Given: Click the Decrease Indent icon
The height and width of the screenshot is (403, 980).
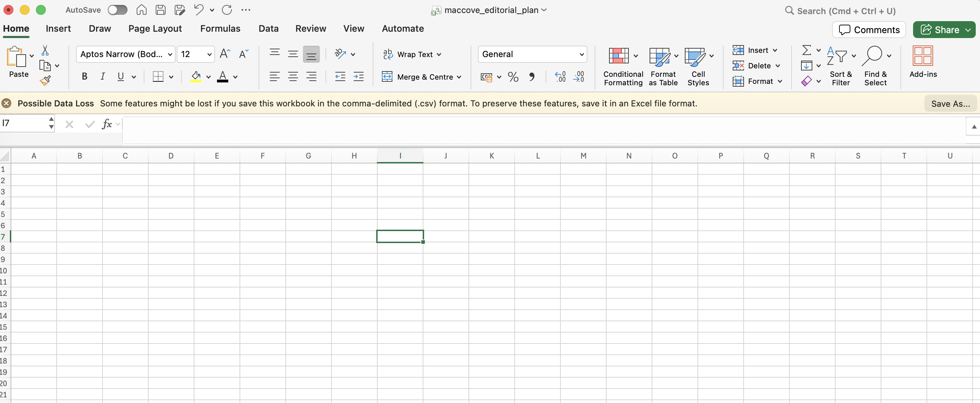Looking at the screenshot, I should coord(340,77).
